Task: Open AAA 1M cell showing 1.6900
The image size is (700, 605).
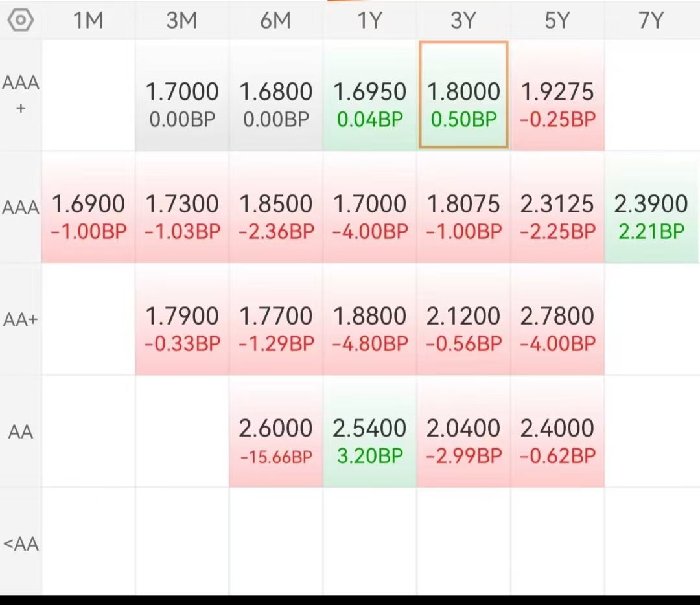Action: click(88, 207)
